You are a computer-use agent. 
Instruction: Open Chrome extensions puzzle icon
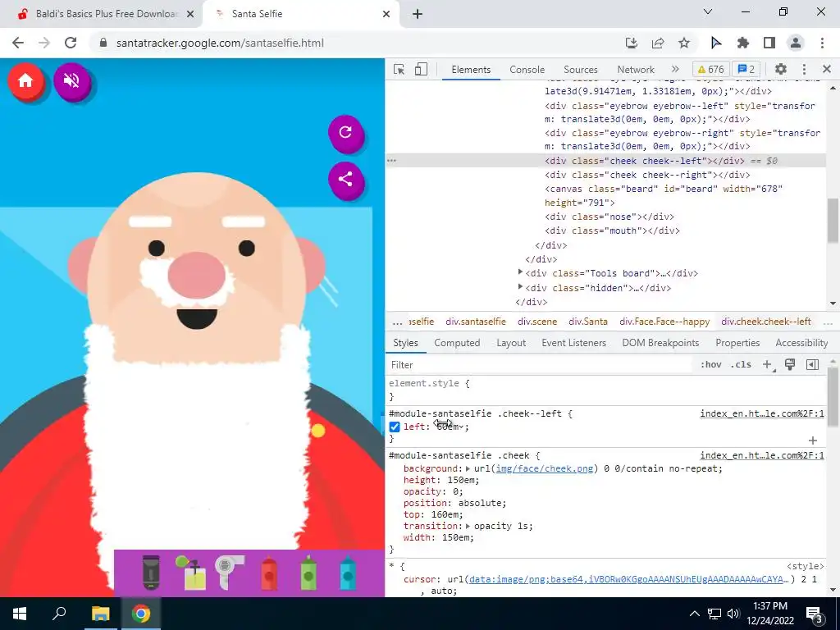[742, 43]
